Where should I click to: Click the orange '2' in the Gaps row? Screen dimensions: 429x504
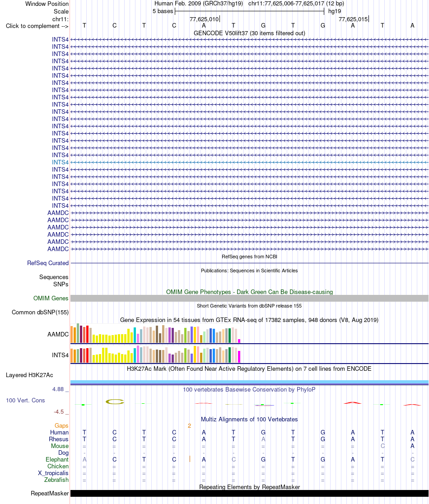pyautogui.click(x=189, y=425)
